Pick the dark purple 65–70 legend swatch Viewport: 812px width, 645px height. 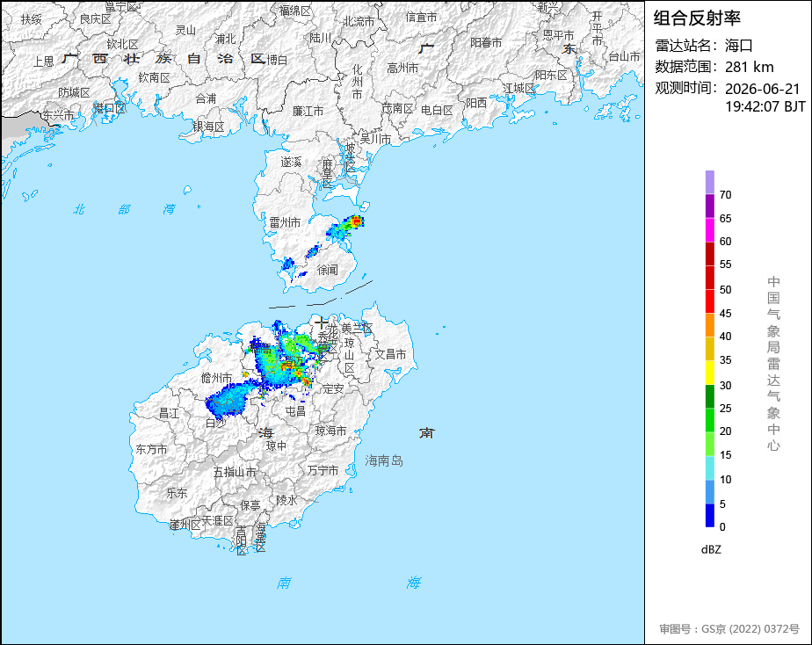pyautogui.click(x=709, y=206)
